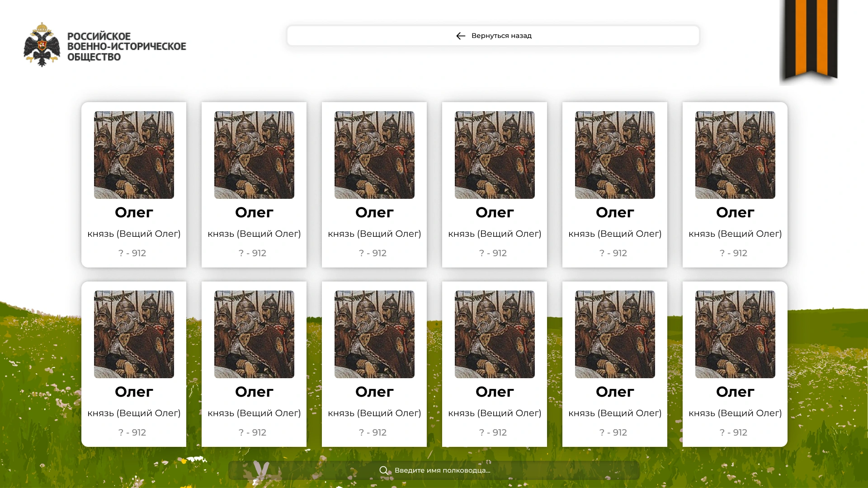Open the first bottom-row Олег card portrait
The height and width of the screenshot is (488, 868).
pos(134,334)
